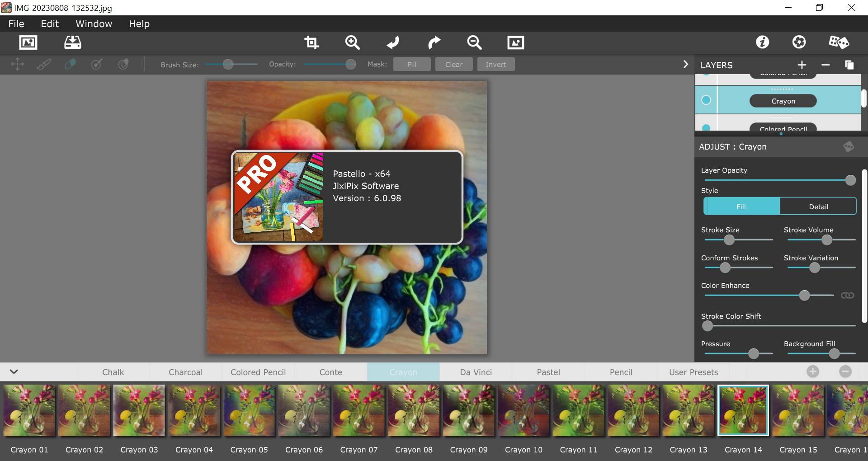Screen dimensions: 868x461
Task: Click the Invert mask button
Action: click(495, 65)
